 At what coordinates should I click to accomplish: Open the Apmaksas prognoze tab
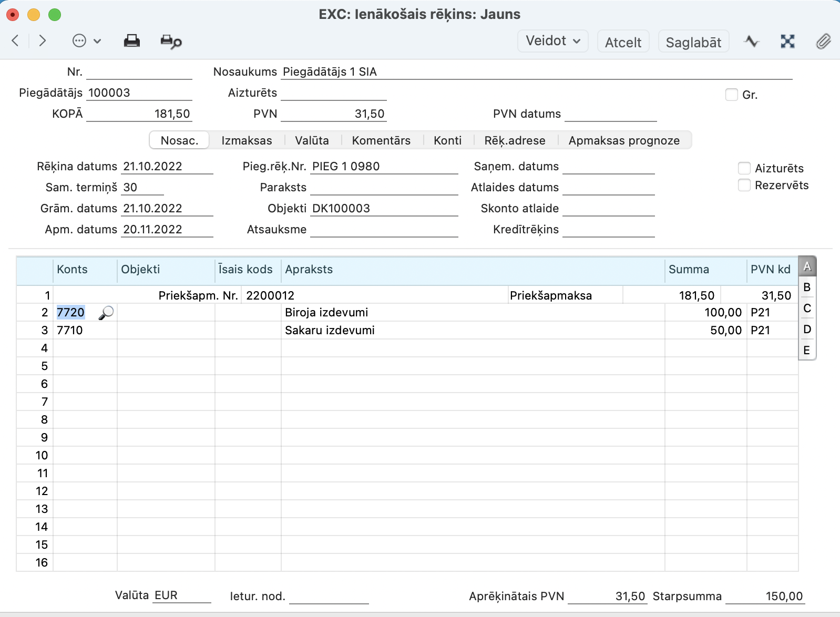coord(624,140)
